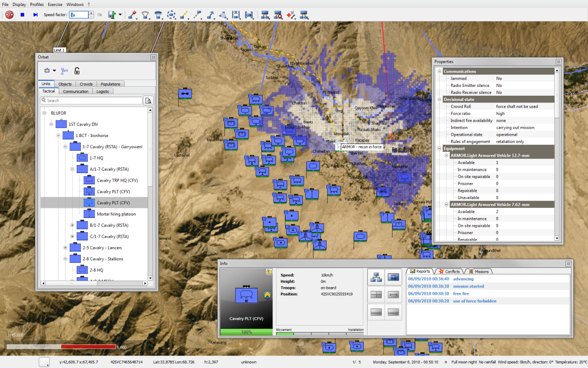
Task: Toggle the padlock lock in the Orbat panel
Action: click(x=77, y=71)
